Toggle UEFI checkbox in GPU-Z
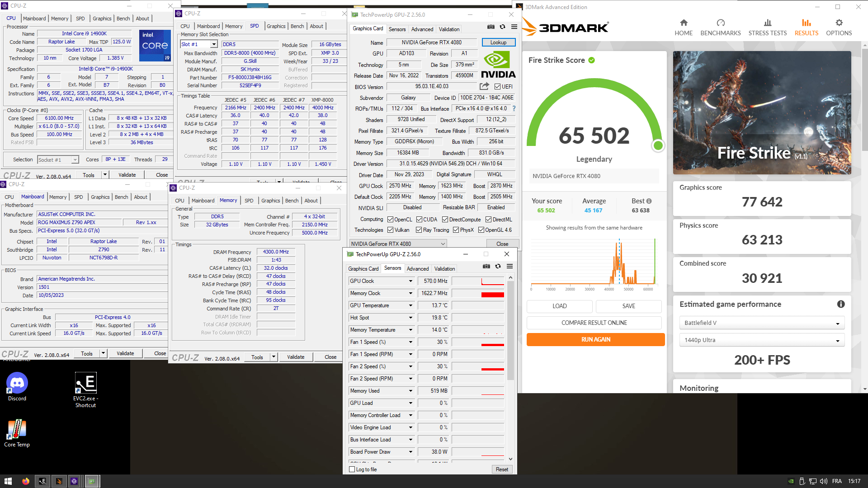The height and width of the screenshot is (488, 868). tap(497, 87)
